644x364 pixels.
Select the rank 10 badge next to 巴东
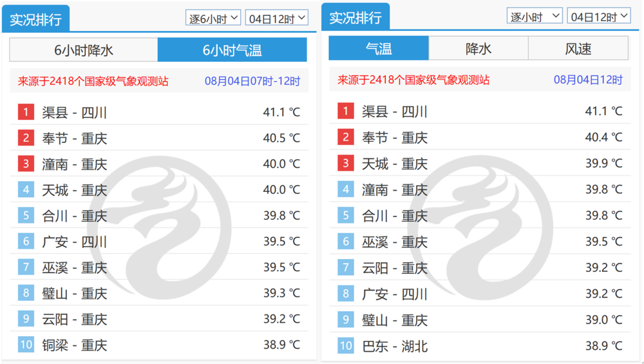point(345,346)
